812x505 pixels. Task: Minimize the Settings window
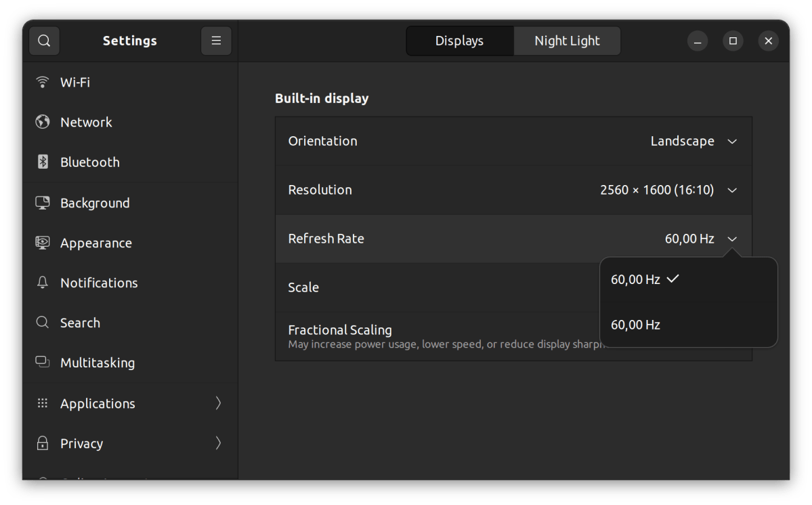tap(698, 41)
